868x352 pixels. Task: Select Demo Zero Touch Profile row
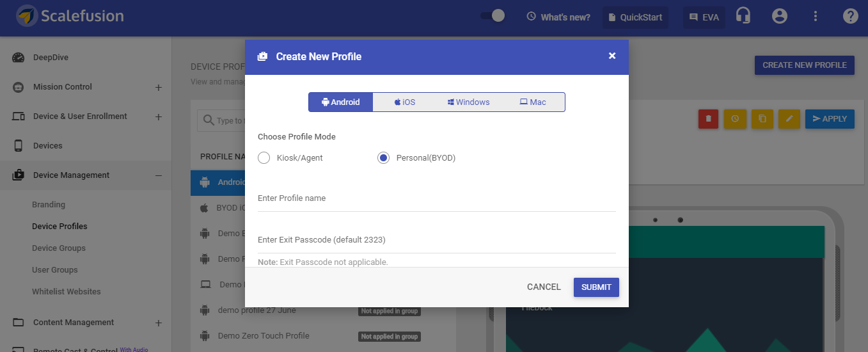pos(323,336)
